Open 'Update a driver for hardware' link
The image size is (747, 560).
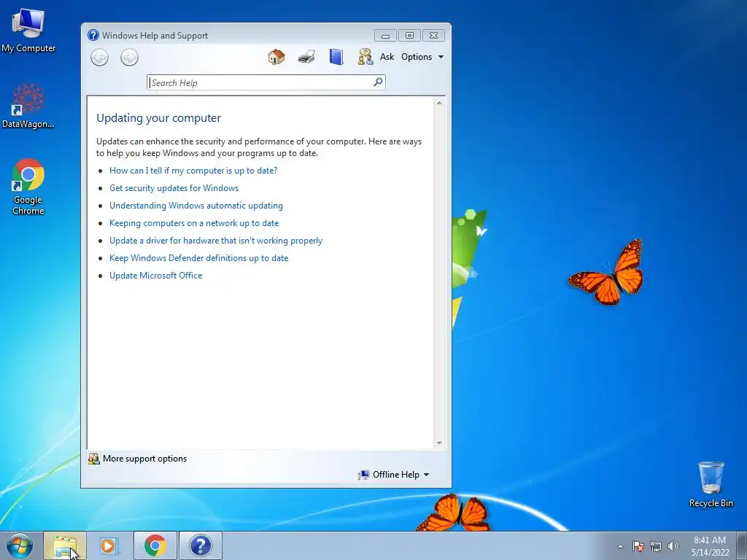pos(216,241)
